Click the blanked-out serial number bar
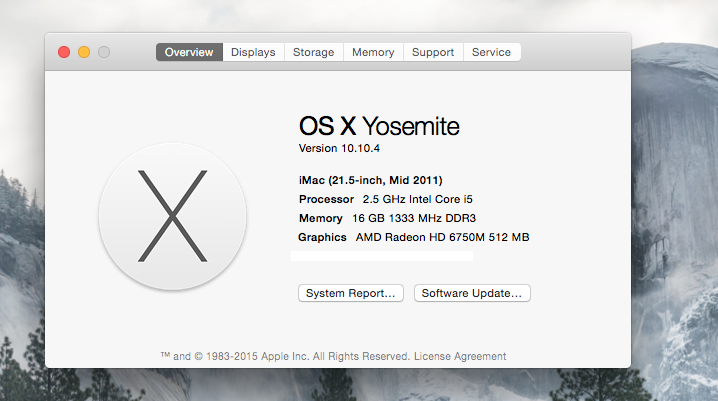Screen dimensions: 718x401 [382, 256]
